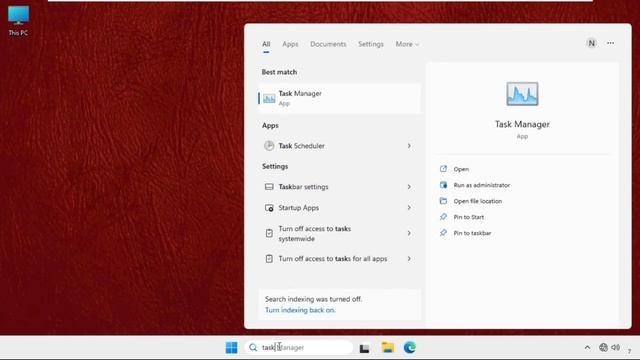Screen dimensions: 640x360
Task: Click the Taskbar settings icon
Action: pyautogui.click(x=269, y=187)
